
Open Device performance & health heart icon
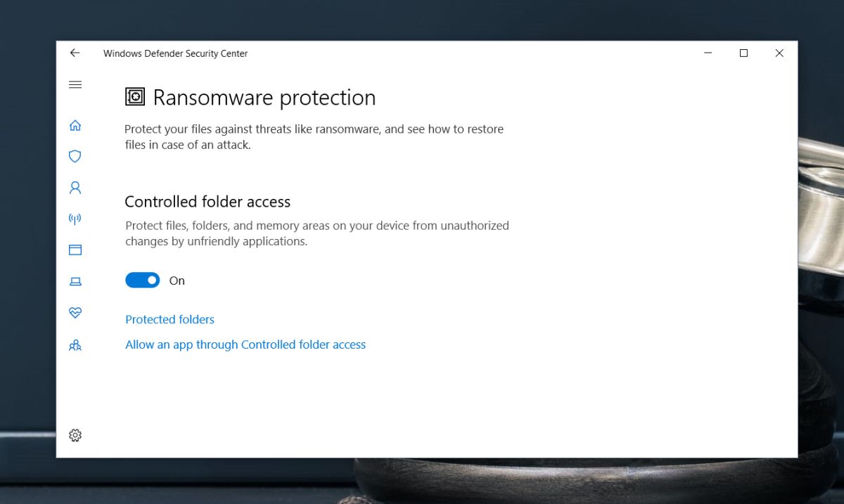click(75, 312)
